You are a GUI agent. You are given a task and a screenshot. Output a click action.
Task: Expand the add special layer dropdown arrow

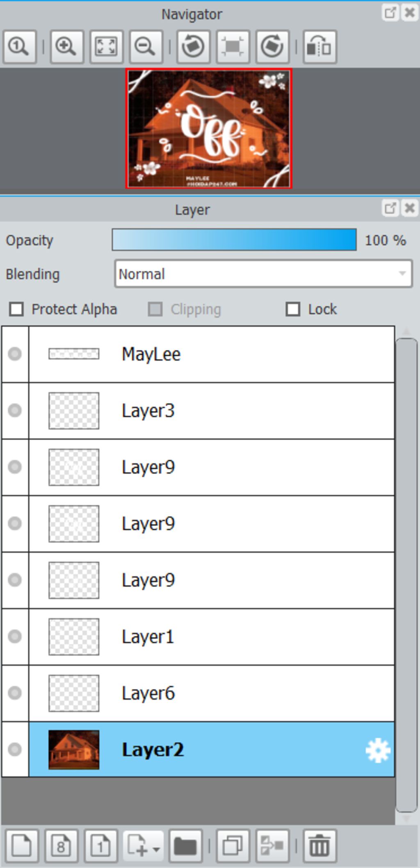tap(156, 849)
